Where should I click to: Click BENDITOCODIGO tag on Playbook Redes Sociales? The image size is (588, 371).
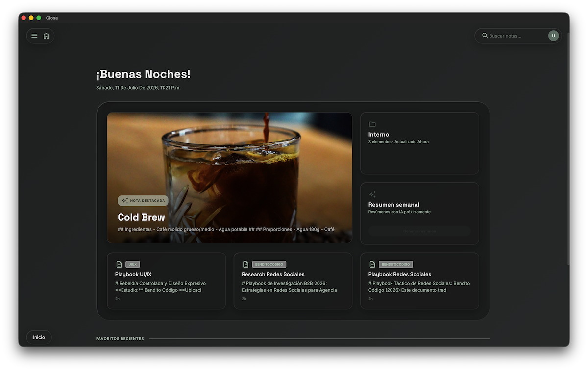click(396, 264)
